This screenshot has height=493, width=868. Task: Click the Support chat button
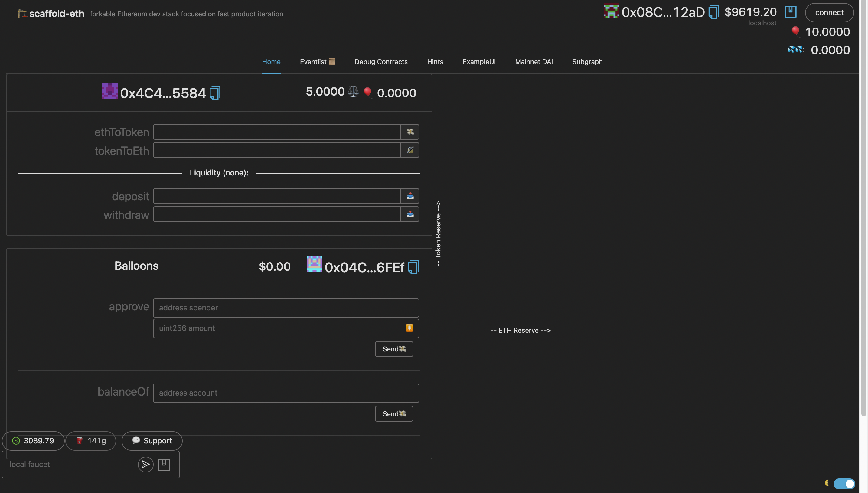(x=152, y=440)
